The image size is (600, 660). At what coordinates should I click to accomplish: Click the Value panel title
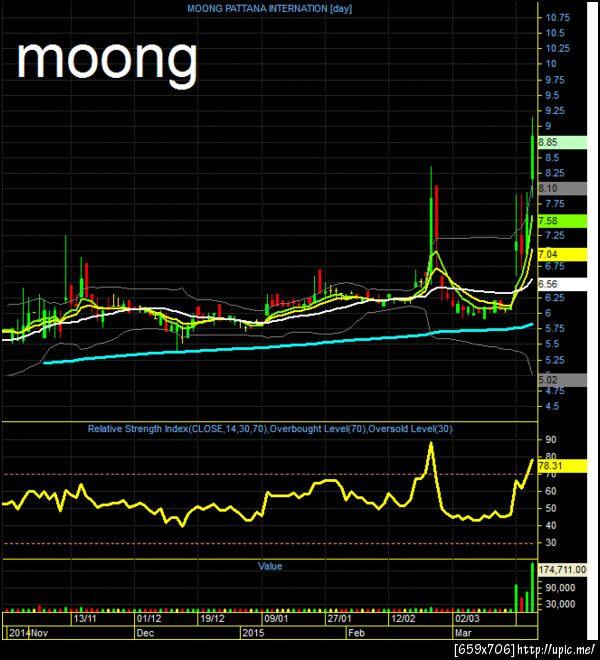click(x=270, y=566)
